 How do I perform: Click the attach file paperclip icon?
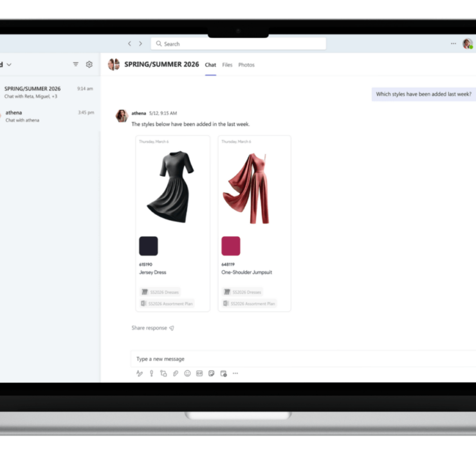click(x=176, y=373)
